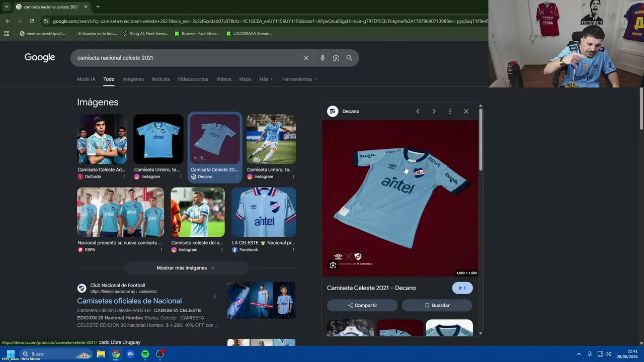
Task: Open the LACOBRAAA Stream bookmark
Action: [249, 34]
